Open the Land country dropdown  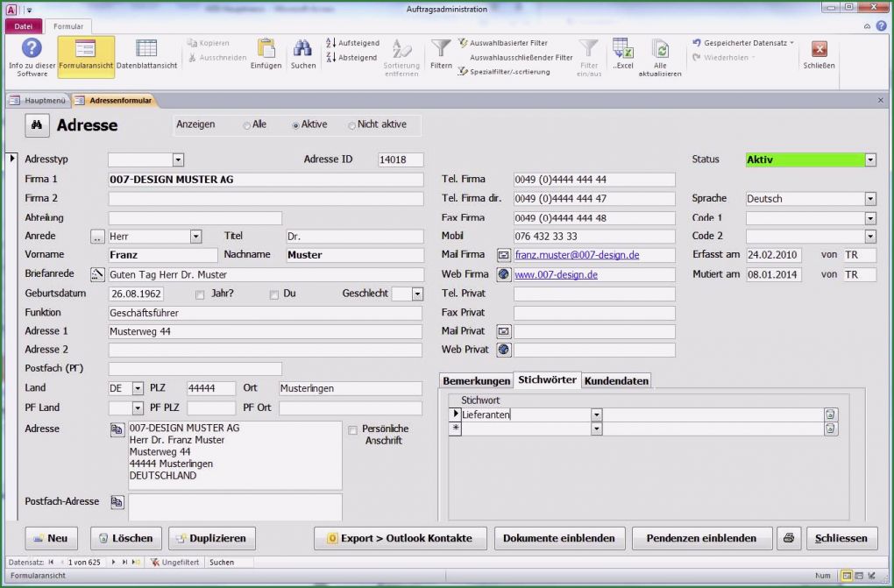point(137,388)
